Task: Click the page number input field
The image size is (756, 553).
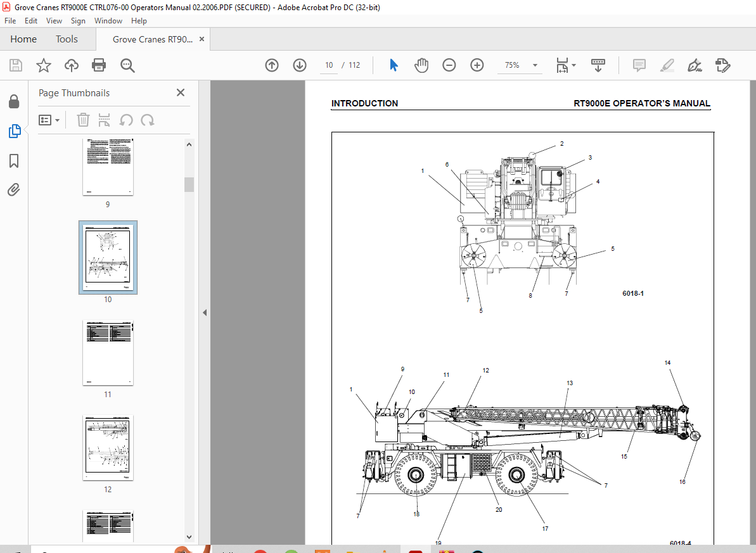Action: point(329,65)
